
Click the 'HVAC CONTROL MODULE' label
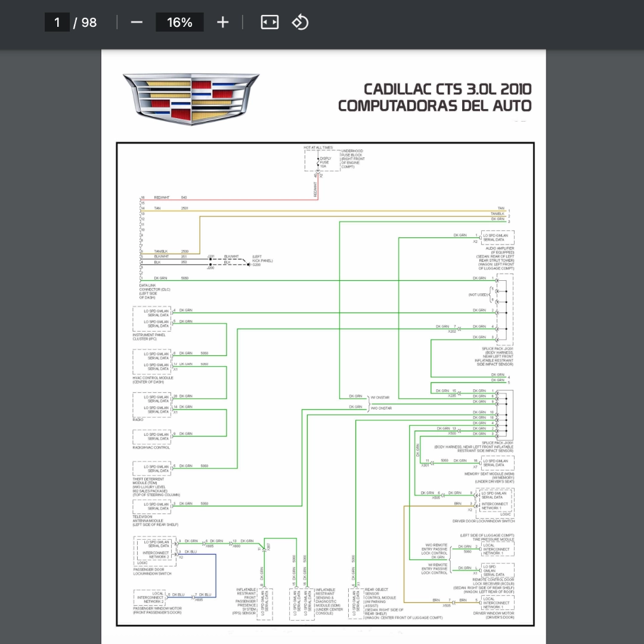[x=153, y=378]
